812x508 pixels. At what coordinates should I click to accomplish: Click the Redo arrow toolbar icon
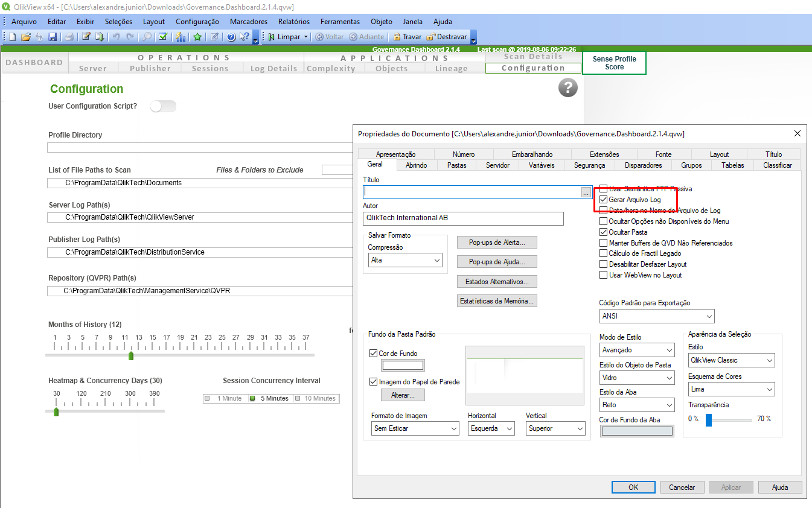(130, 37)
